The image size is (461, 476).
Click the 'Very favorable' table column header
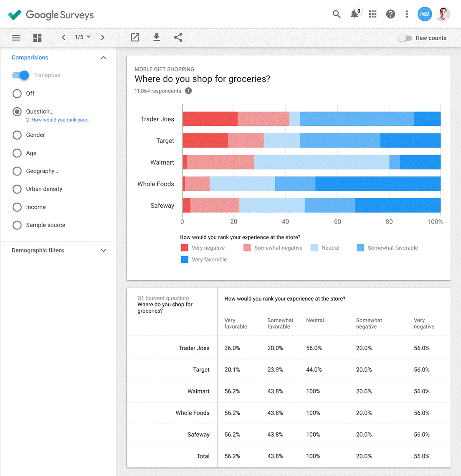(236, 323)
